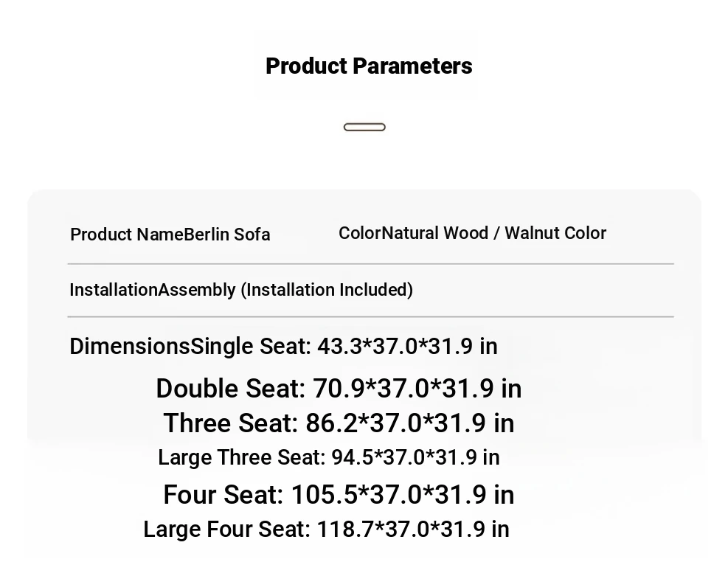Select the Installation label
Screen dimensions: 728x562
click(x=113, y=290)
